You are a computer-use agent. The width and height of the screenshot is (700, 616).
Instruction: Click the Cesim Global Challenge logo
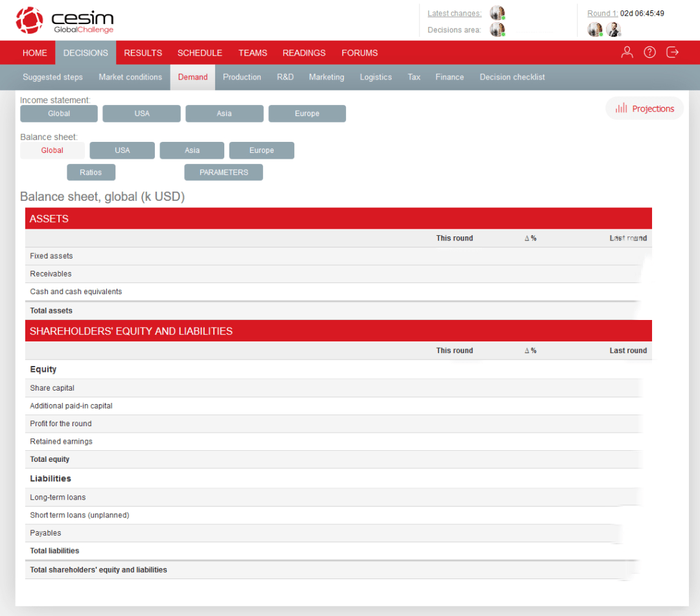tap(65, 20)
